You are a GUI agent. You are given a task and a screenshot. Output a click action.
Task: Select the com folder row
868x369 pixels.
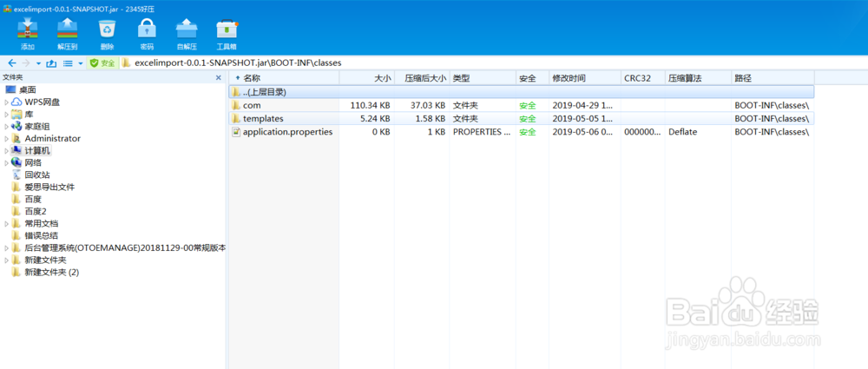tap(522, 105)
